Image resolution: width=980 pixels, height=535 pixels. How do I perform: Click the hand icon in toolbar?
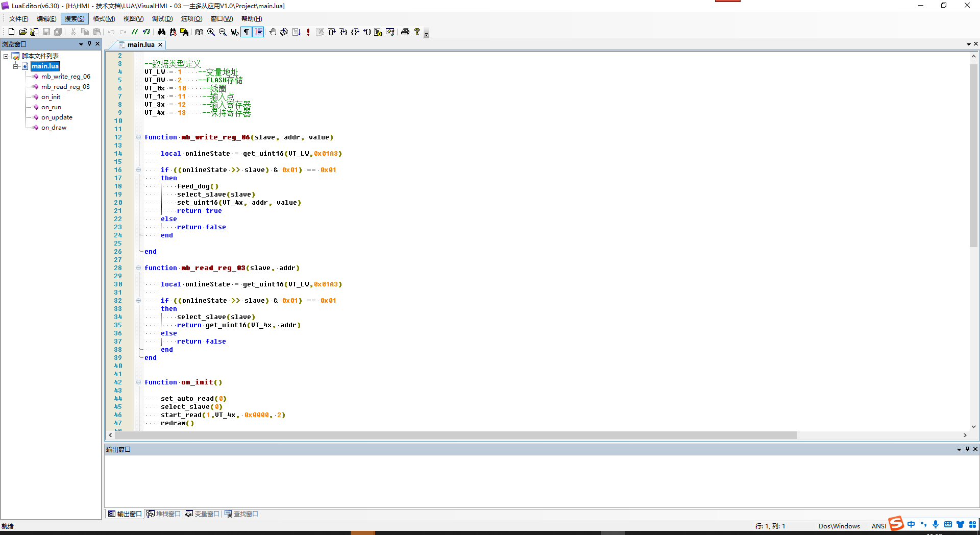[x=273, y=32]
